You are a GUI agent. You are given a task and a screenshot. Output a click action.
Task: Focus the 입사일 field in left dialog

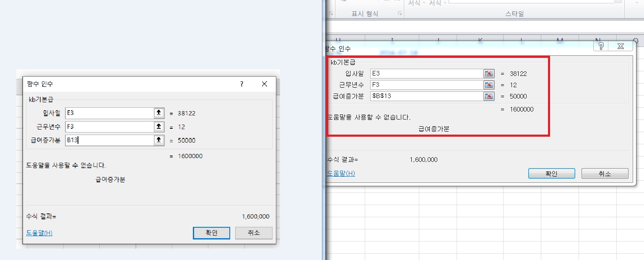coord(109,113)
